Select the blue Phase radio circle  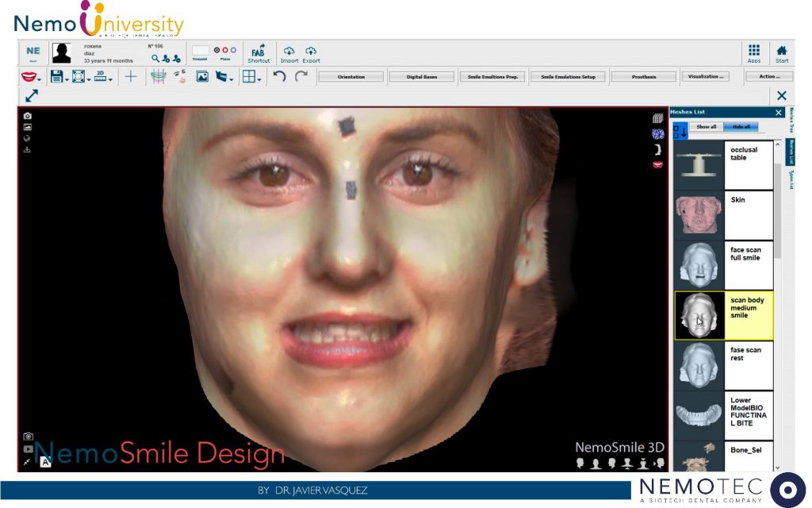(x=234, y=50)
